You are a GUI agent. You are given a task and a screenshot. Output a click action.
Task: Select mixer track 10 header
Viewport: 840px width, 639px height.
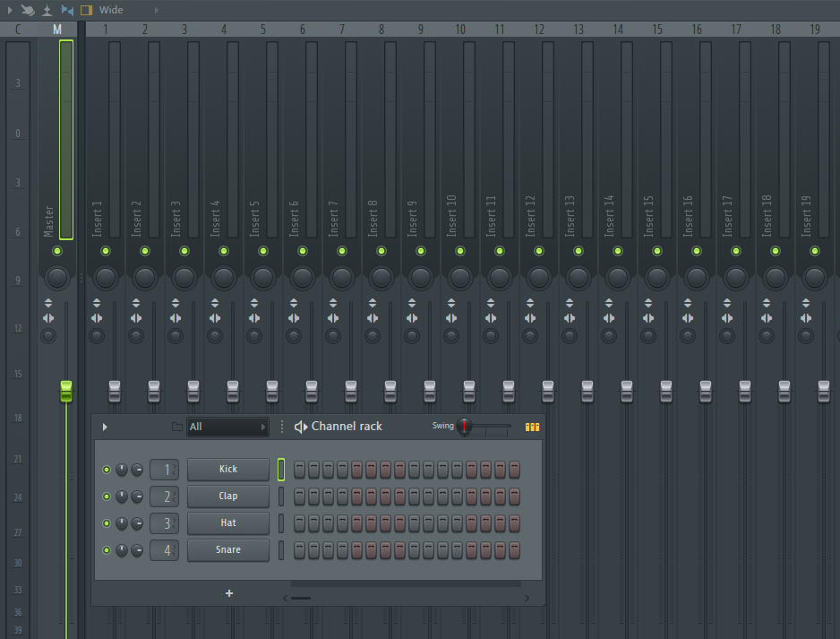click(460, 30)
